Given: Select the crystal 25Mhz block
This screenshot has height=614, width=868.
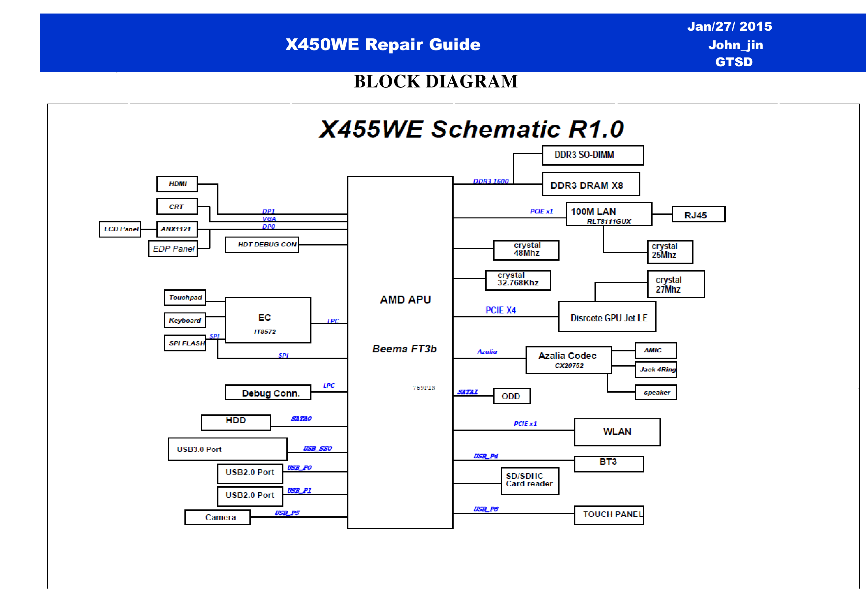Looking at the screenshot, I should (670, 252).
